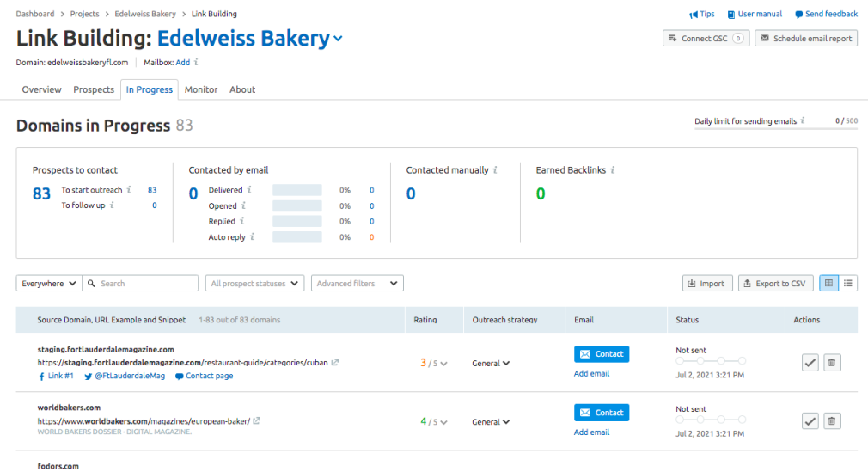
Task: Switch to the Monitor tab
Action: 201,89
